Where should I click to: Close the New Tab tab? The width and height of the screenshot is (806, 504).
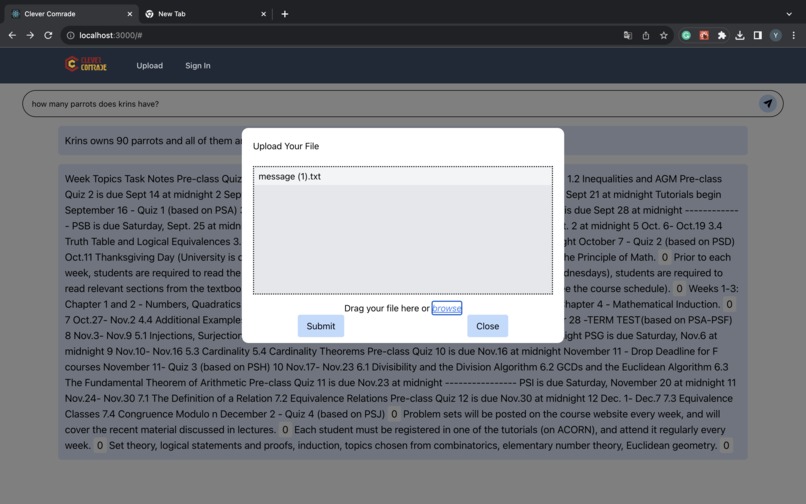[263, 14]
